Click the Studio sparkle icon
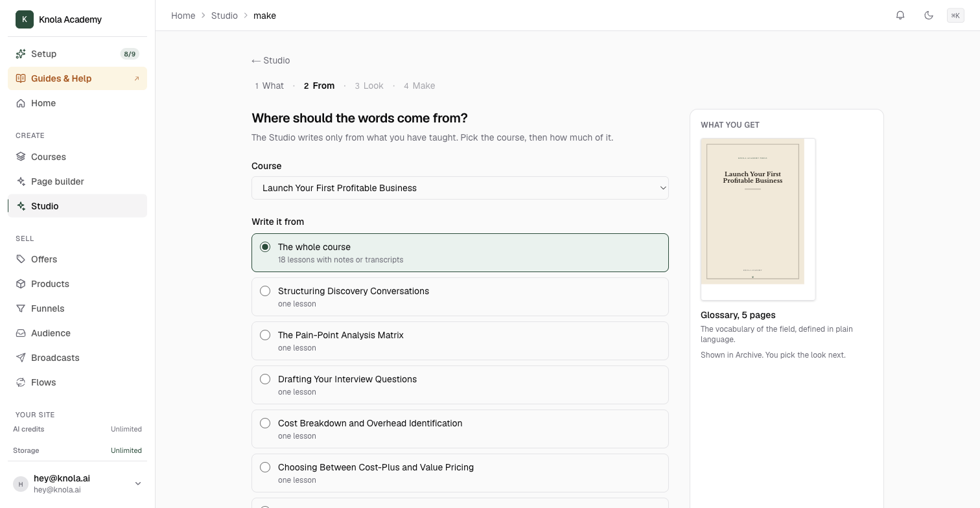This screenshot has width=980, height=508. point(21,206)
